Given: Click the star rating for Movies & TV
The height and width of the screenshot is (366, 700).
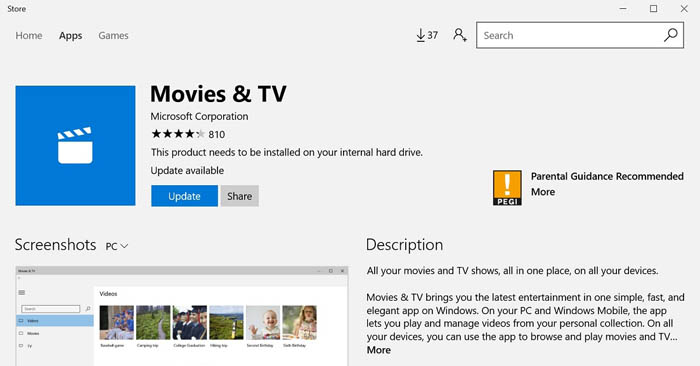Looking at the screenshot, I should click(x=178, y=134).
